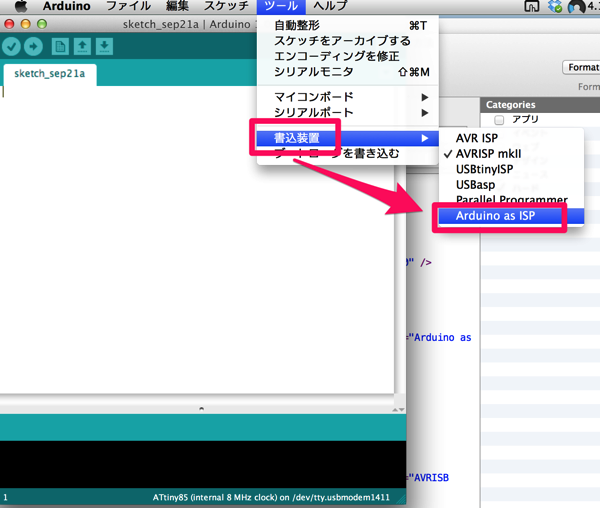The image size is (600, 508).
Task: Create a new sketch with the page icon
Action: pos(60,47)
